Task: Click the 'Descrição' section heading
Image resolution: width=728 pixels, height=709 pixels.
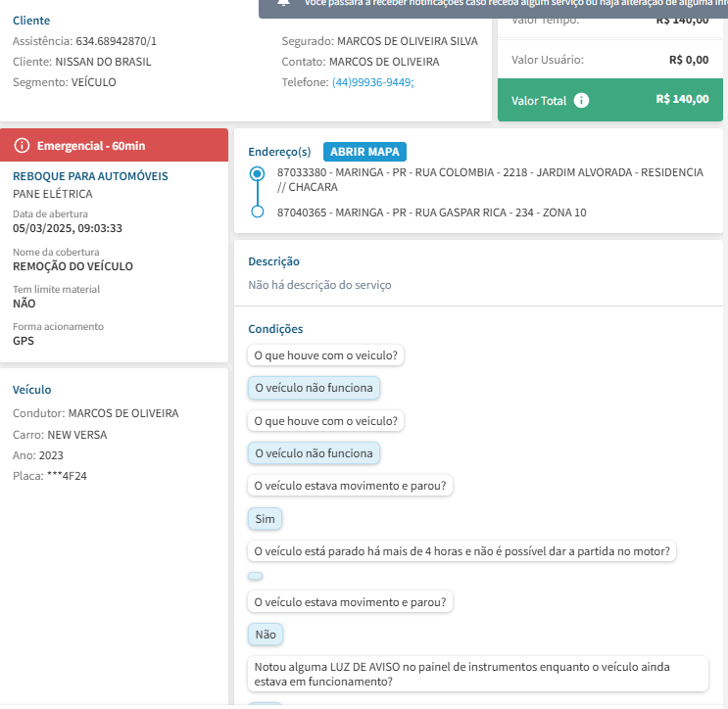Action: [x=273, y=261]
